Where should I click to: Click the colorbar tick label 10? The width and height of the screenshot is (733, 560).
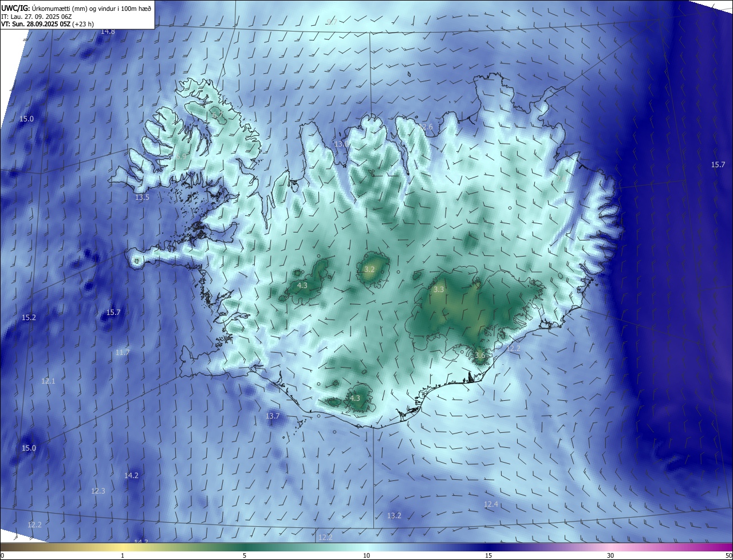366,555
